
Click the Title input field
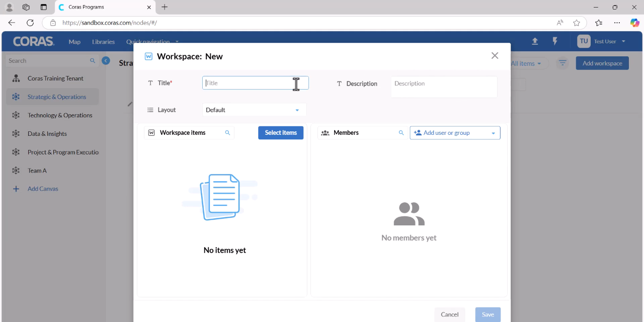[x=256, y=83]
